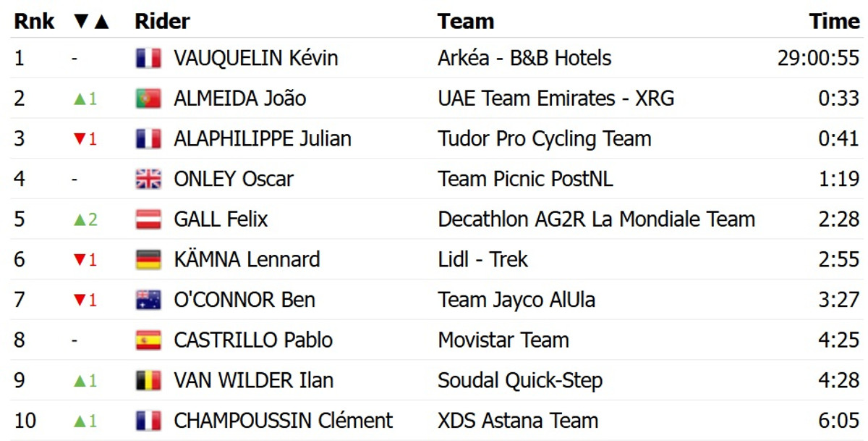Open rider profile for ALAPHILIPPE Julian
This screenshot has height=441, width=868.
point(263,139)
